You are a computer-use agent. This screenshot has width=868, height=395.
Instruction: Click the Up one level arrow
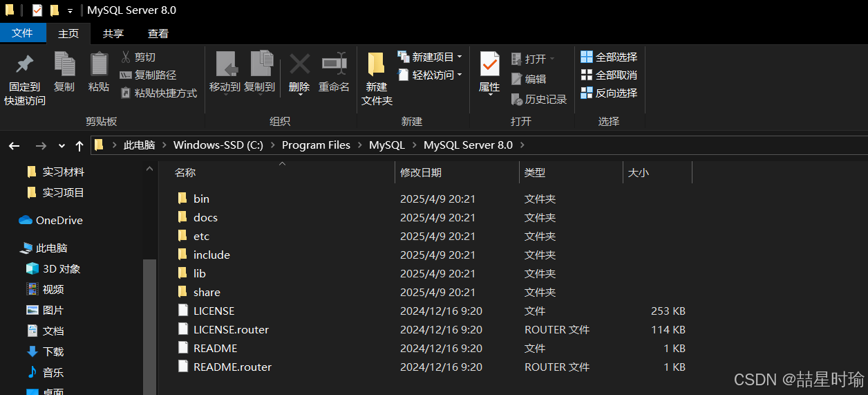coord(79,146)
